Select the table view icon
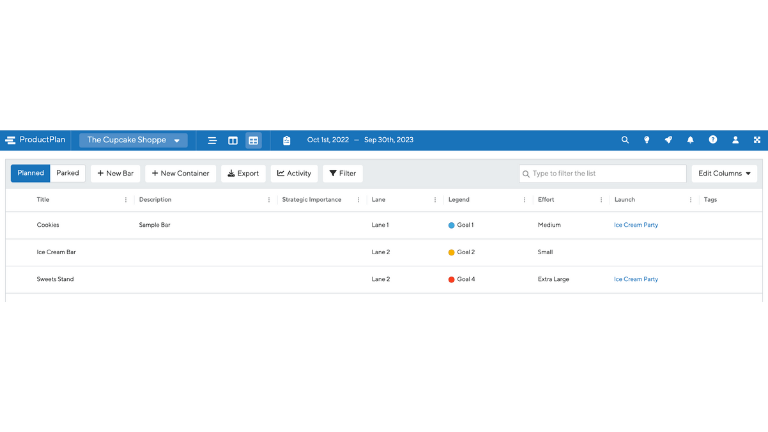This screenshot has width=768, height=432. click(253, 141)
